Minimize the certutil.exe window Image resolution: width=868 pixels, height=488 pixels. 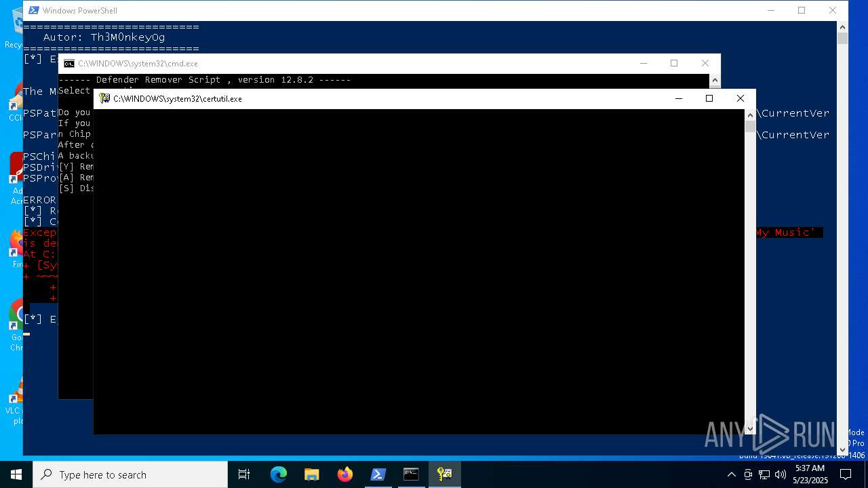click(678, 98)
